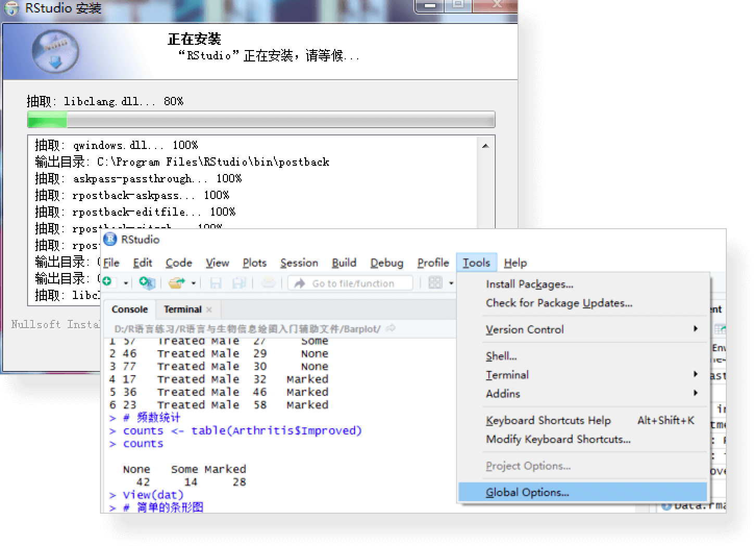Switch to the Terminal tab
The image size is (756, 546).
click(x=182, y=309)
